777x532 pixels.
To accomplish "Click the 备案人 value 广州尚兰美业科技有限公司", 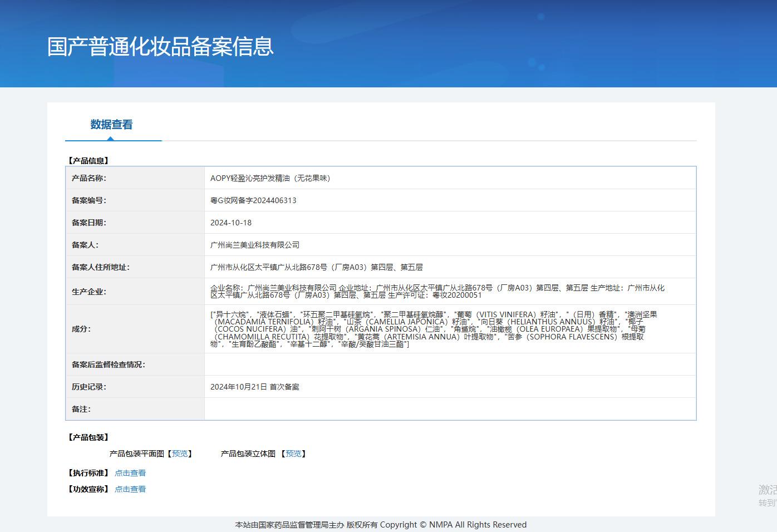I will click(255, 245).
